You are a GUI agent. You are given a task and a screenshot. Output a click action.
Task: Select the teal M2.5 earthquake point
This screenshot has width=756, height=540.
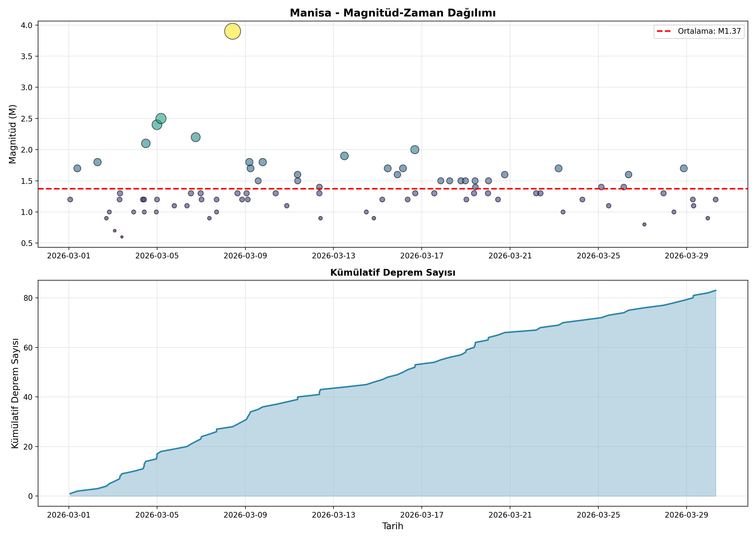[x=161, y=118]
